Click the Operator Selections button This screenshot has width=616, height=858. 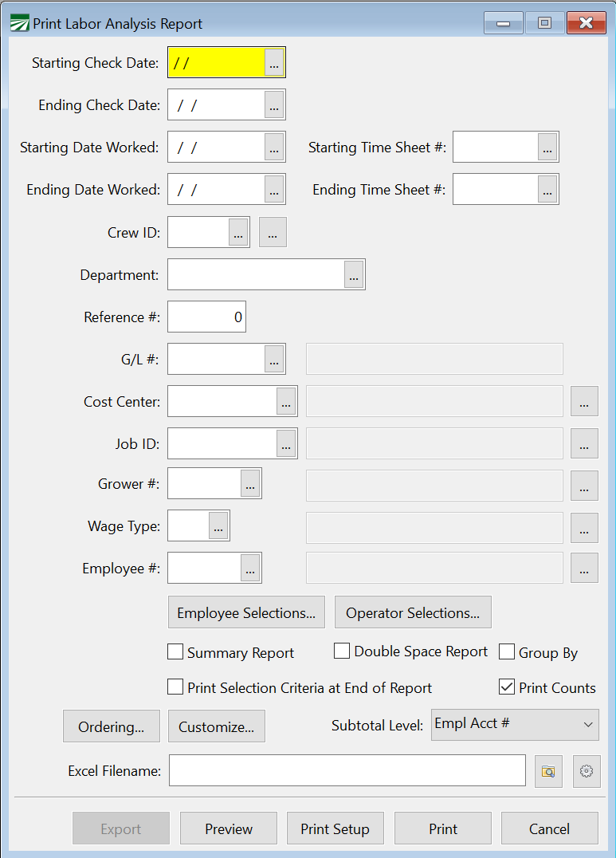tap(413, 612)
